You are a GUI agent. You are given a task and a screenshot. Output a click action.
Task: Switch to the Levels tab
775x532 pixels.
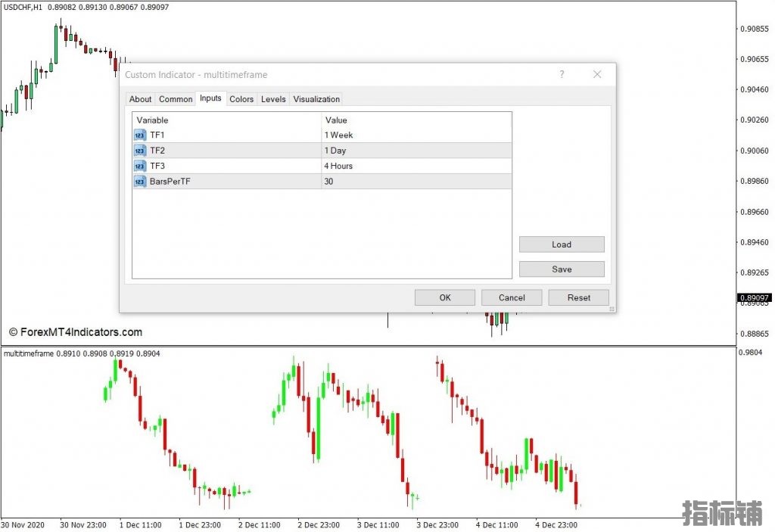(x=273, y=99)
